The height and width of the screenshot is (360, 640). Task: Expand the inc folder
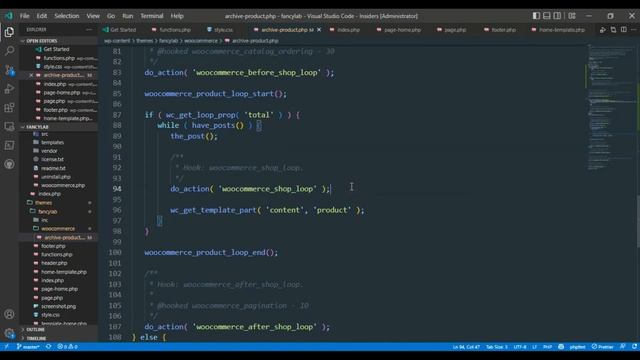point(44,220)
